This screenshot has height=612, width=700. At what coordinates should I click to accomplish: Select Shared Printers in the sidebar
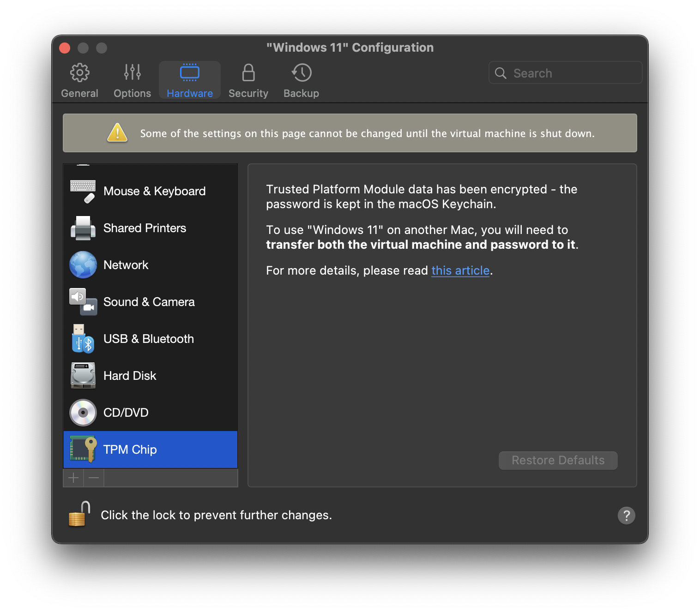tap(145, 228)
